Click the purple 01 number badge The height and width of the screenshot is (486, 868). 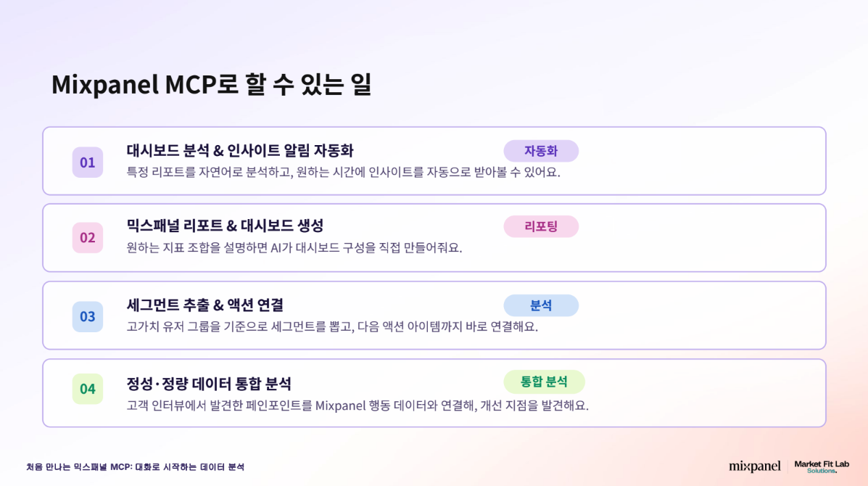click(x=88, y=162)
